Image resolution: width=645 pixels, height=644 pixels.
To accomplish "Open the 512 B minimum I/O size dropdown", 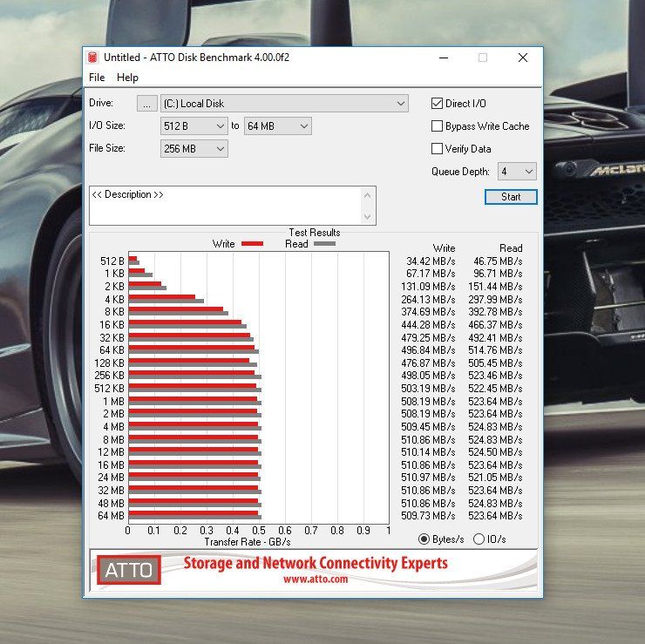I will [x=194, y=125].
